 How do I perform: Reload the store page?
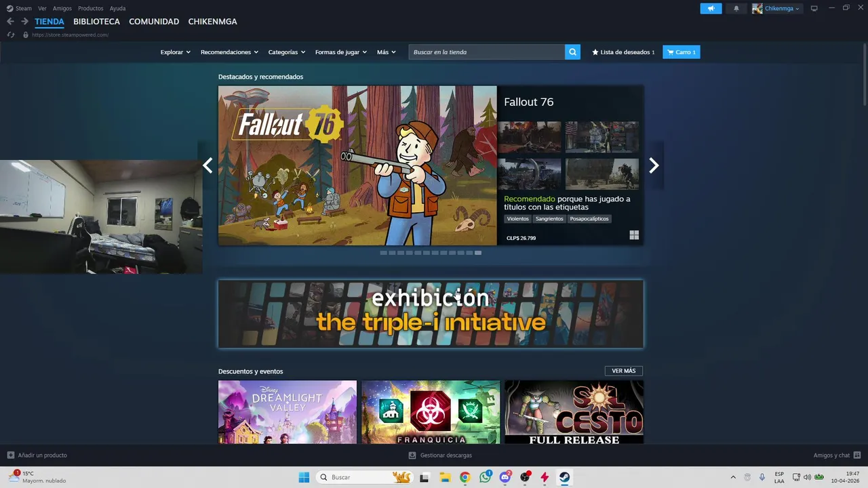click(11, 35)
